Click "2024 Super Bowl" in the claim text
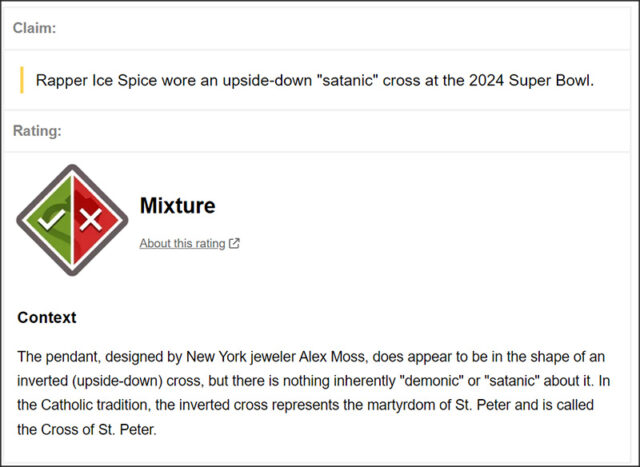The width and height of the screenshot is (640, 467). click(x=530, y=80)
